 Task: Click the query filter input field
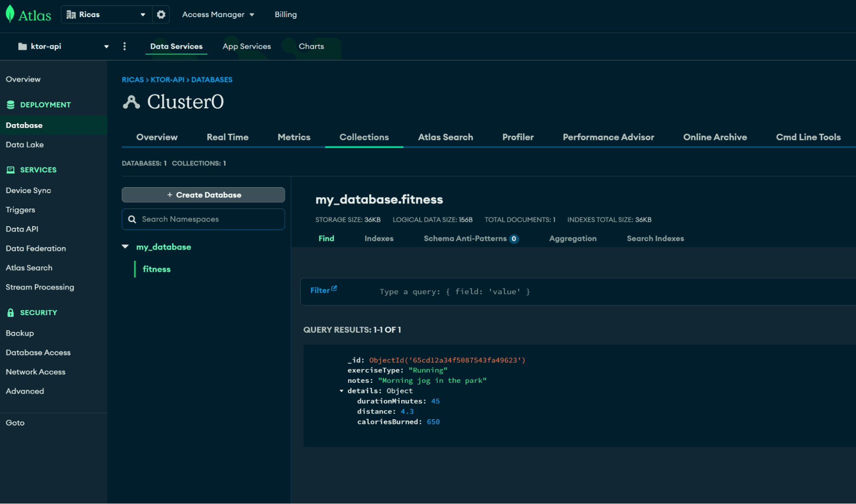point(471,292)
